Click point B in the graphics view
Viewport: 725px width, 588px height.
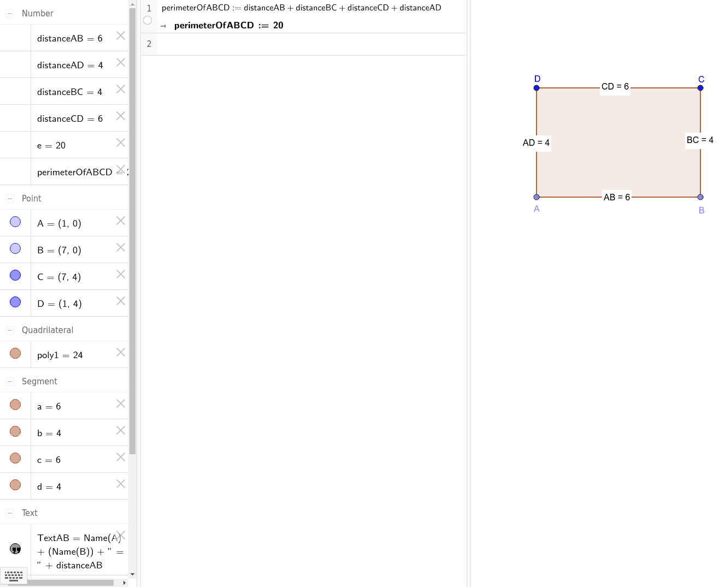tap(700, 197)
